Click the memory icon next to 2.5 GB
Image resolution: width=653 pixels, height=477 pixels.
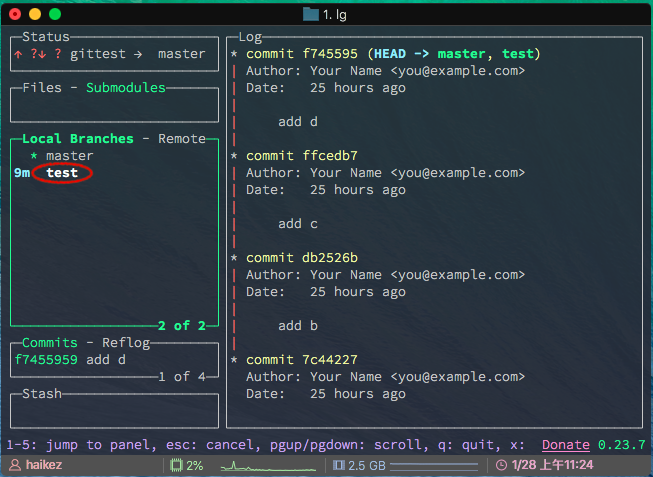[x=338, y=466]
